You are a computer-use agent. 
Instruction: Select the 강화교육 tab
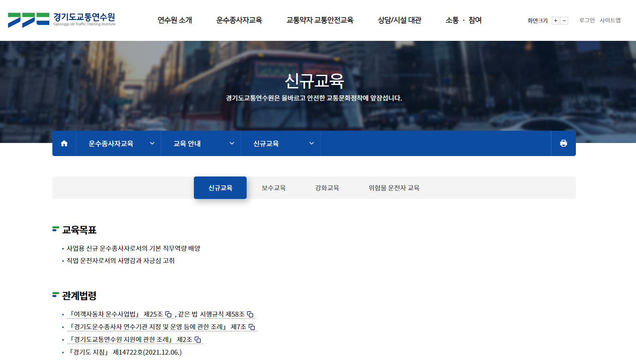tap(327, 188)
